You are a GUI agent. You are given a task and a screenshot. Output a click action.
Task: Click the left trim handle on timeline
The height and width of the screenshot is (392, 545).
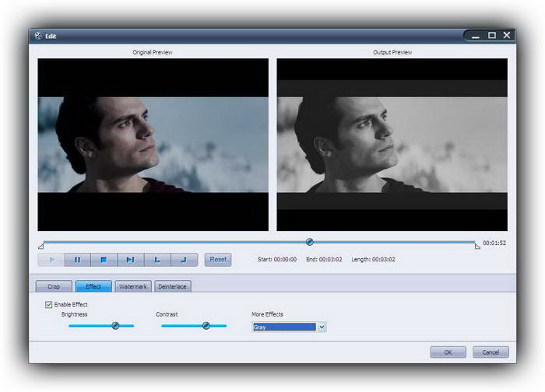click(40, 246)
